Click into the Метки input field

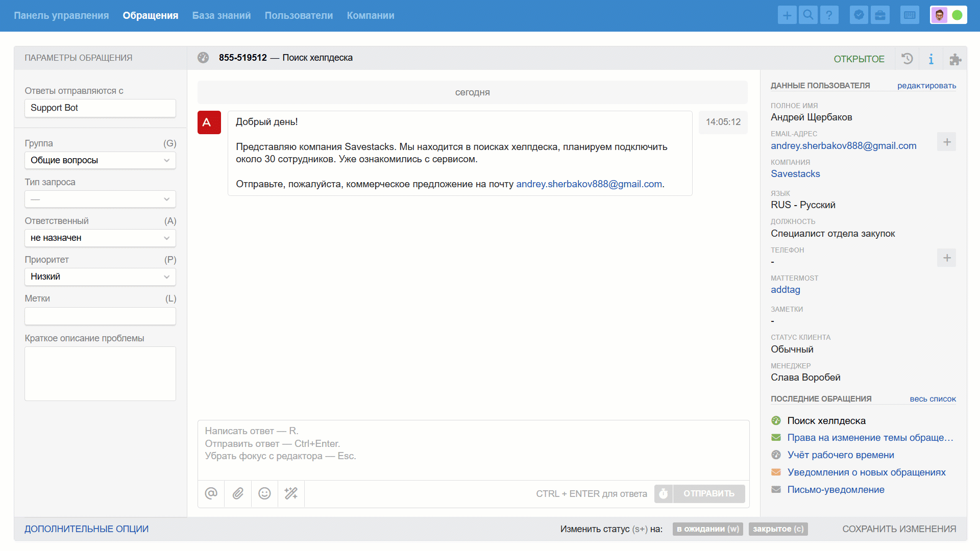pyautogui.click(x=100, y=316)
